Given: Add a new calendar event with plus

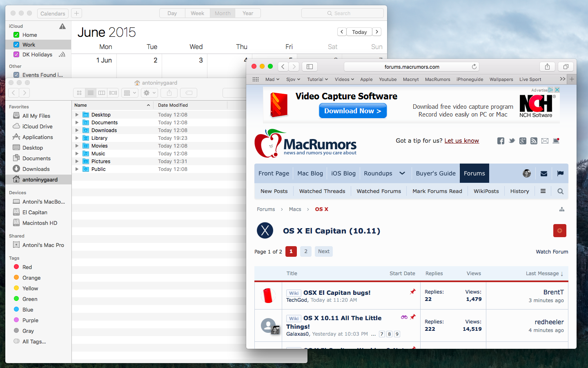Looking at the screenshot, I should 76,13.
